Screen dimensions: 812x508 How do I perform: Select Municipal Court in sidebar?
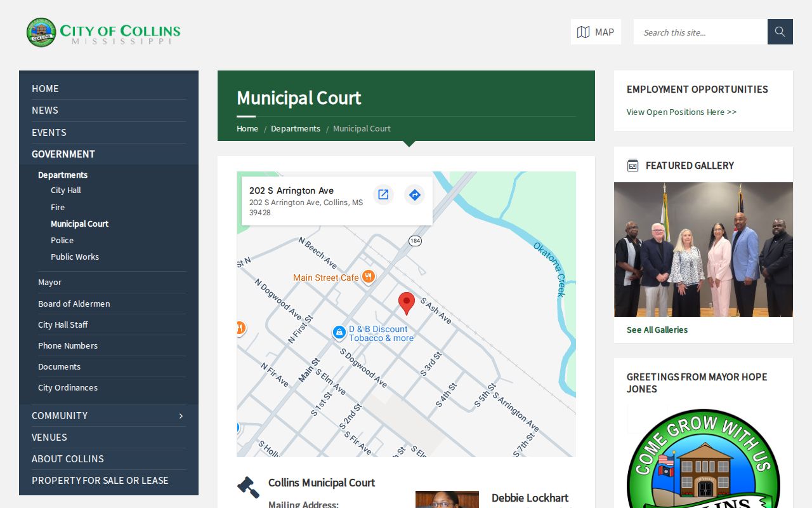[x=79, y=224]
